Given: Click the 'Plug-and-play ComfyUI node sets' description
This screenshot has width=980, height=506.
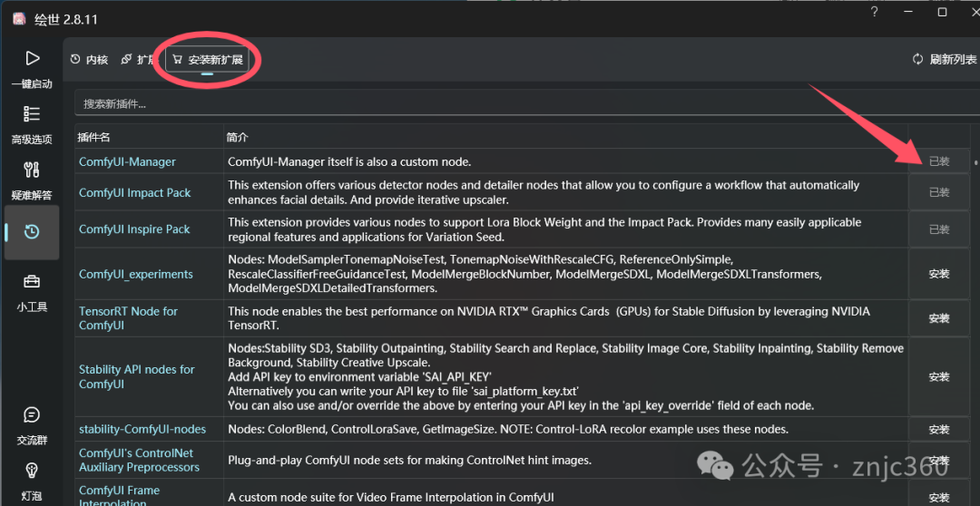Looking at the screenshot, I should coord(409,461).
